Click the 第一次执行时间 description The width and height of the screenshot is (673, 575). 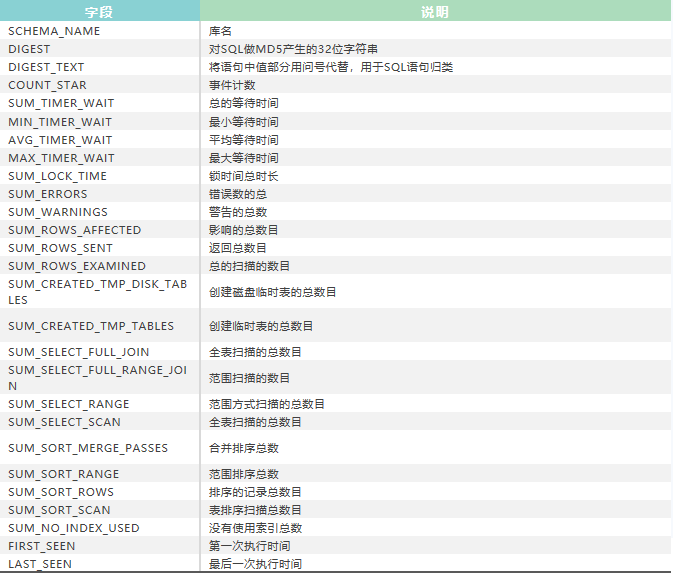point(249,546)
